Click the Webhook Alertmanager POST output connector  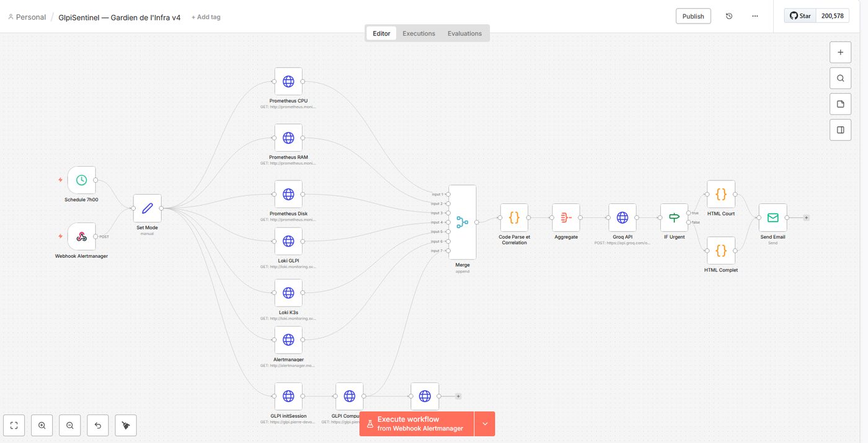pos(95,237)
